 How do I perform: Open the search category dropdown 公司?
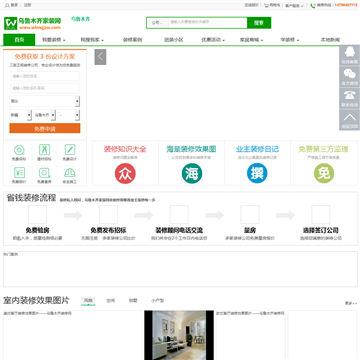coord(157,23)
